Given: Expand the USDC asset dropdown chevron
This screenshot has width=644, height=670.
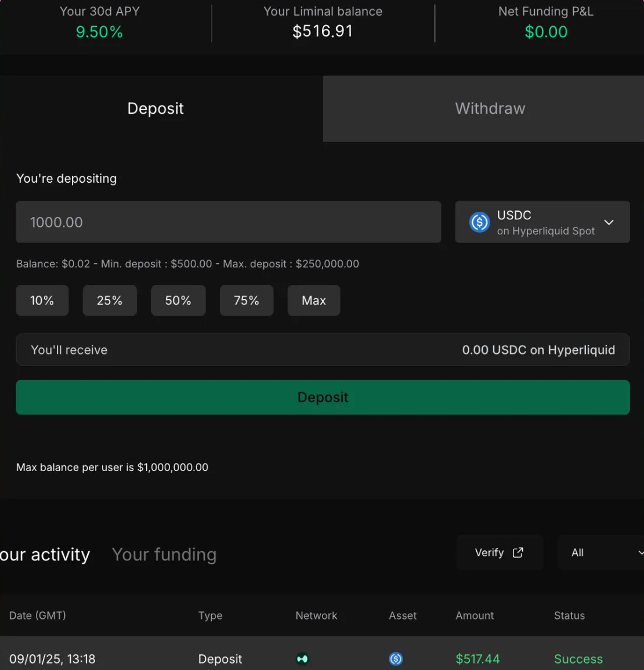Looking at the screenshot, I should click(609, 222).
